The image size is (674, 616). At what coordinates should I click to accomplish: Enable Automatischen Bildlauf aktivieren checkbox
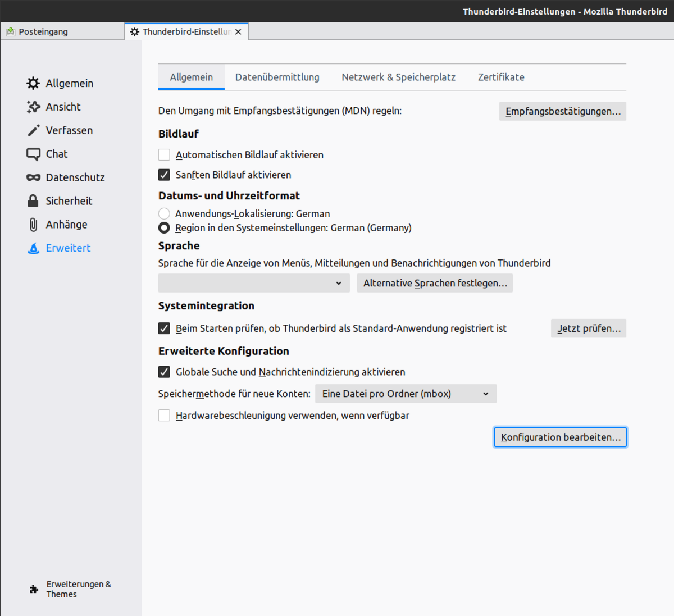click(x=164, y=155)
